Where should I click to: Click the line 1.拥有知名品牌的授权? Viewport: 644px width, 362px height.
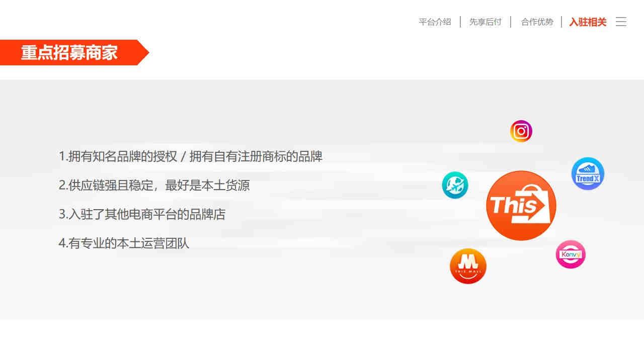pos(191,156)
